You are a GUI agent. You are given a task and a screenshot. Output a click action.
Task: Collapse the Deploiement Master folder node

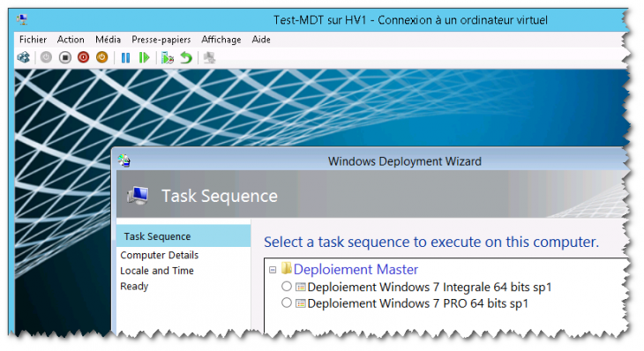coord(273,270)
